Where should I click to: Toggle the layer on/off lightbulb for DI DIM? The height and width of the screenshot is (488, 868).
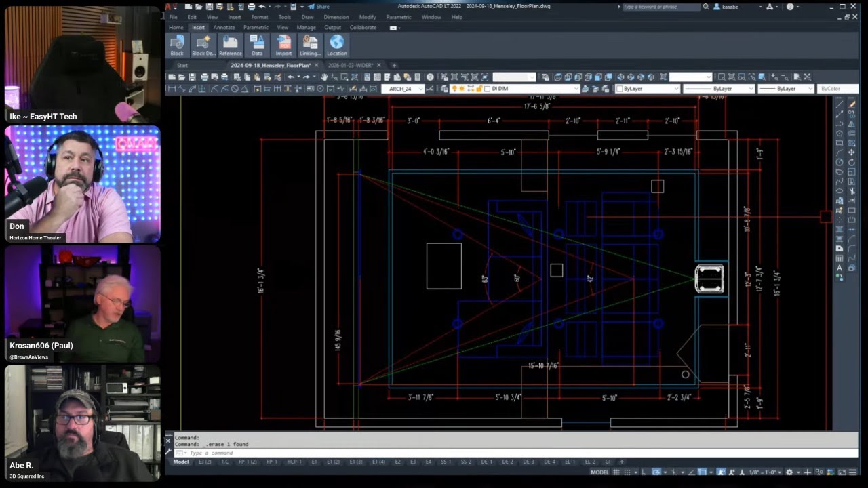pos(454,89)
